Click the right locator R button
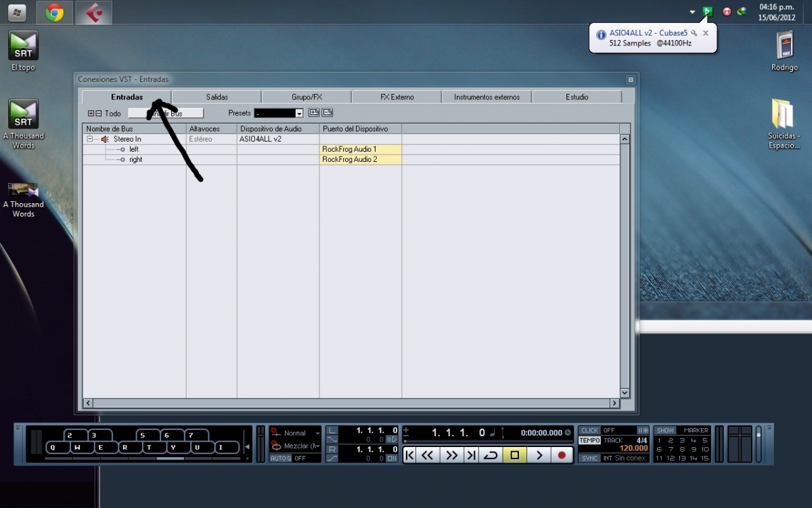The height and width of the screenshot is (508, 812). [332, 449]
